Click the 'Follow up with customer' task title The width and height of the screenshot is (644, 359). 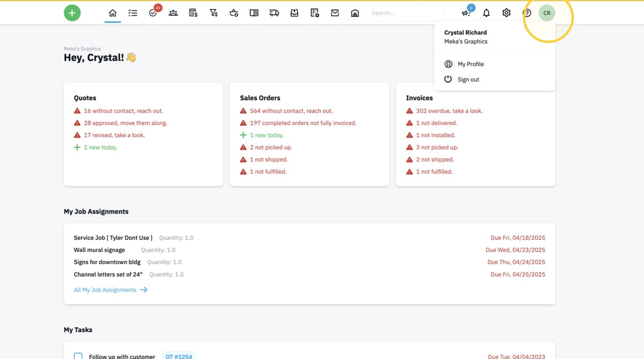pyautogui.click(x=122, y=357)
